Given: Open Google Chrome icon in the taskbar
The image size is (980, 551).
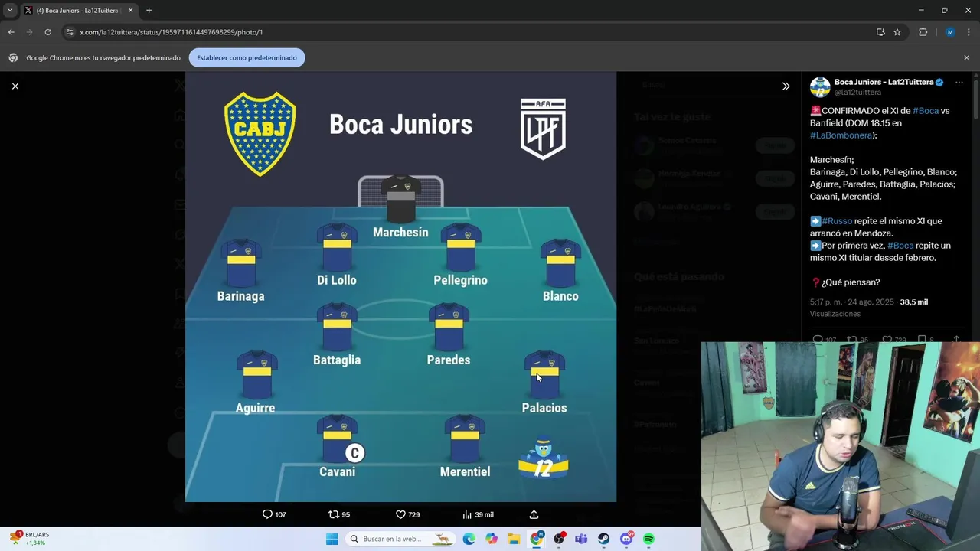Looking at the screenshot, I should pyautogui.click(x=537, y=539).
